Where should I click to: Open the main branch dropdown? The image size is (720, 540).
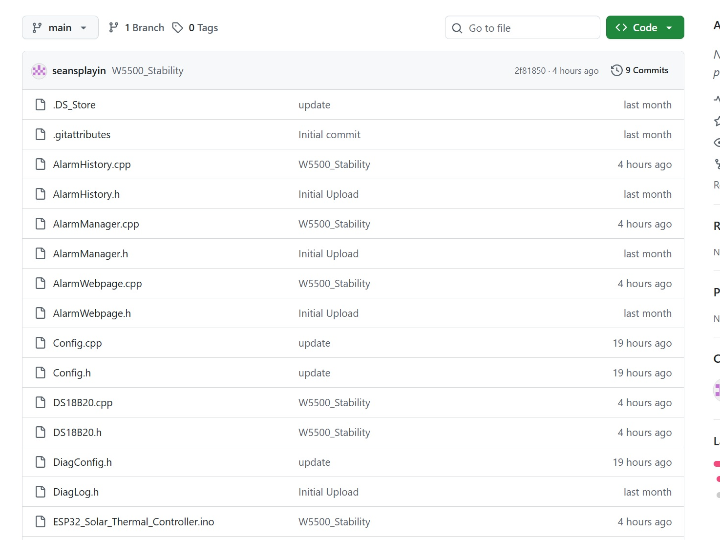coord(60,28)
